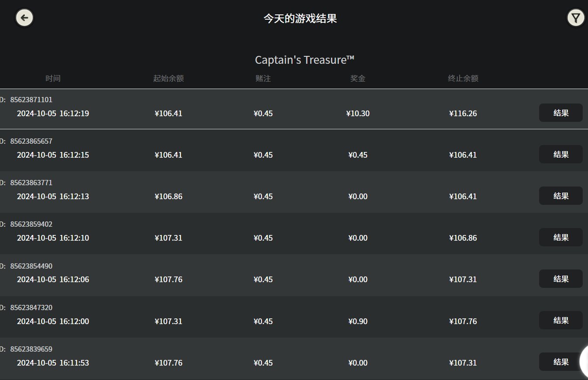Click the 今天的游戏结果 page title

coord(300,18)
